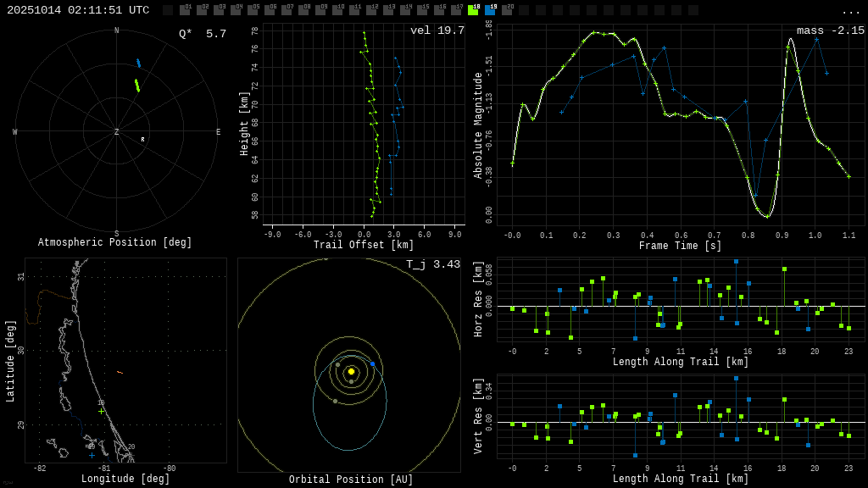Select station 10 in top strip
The height and width of the screenshot is (488, 868).
(x=337, y=10)
